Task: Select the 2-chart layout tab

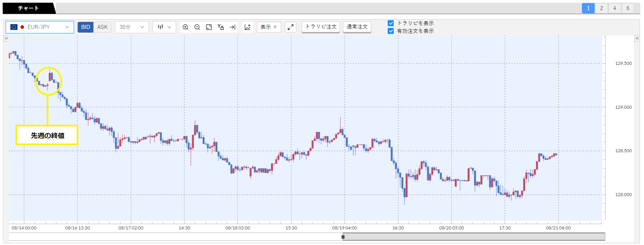Action: (601, 8)
